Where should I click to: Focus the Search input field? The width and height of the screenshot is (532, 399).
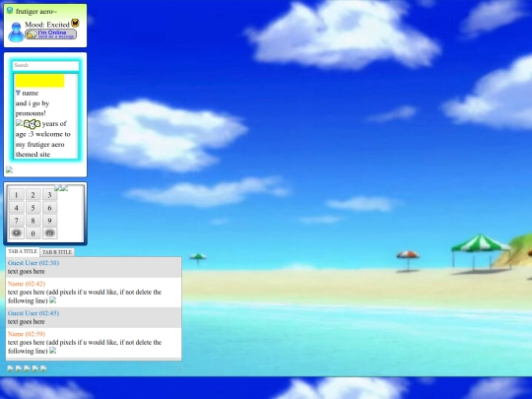[x=45, y=65]
